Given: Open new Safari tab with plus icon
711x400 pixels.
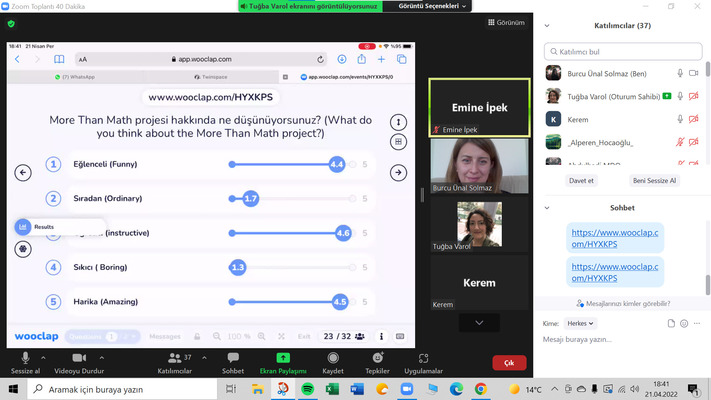Looking at the screenshot, I should pyautogui.click(x=381, y=59).
